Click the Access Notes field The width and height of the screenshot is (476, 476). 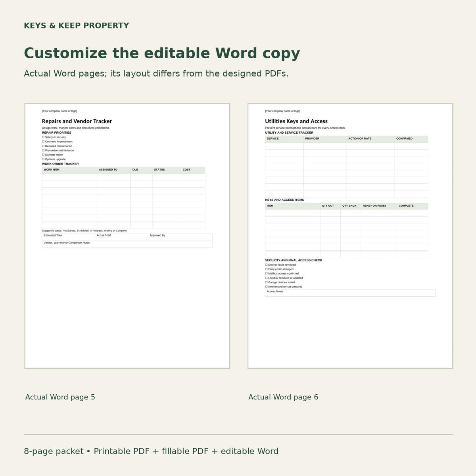point(350,293)
